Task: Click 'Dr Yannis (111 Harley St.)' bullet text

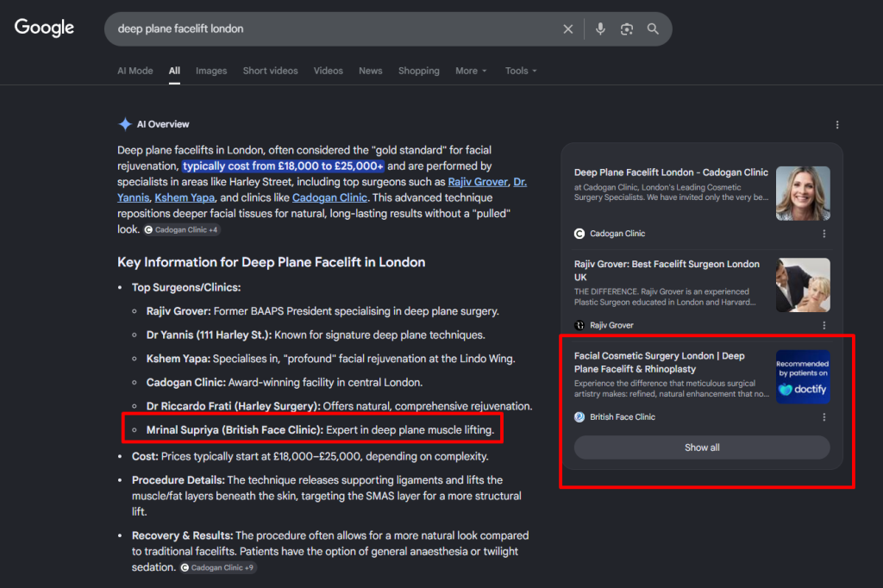Action: tap(316, 335)
